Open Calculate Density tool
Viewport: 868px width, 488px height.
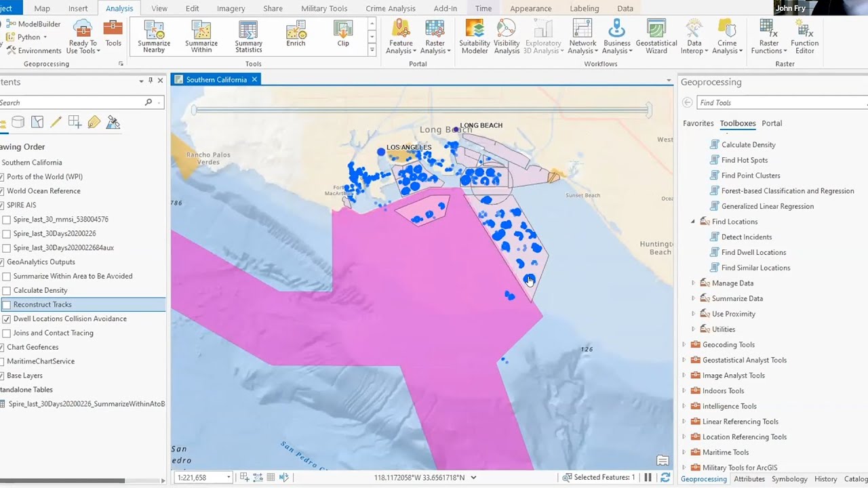(748, 144)
